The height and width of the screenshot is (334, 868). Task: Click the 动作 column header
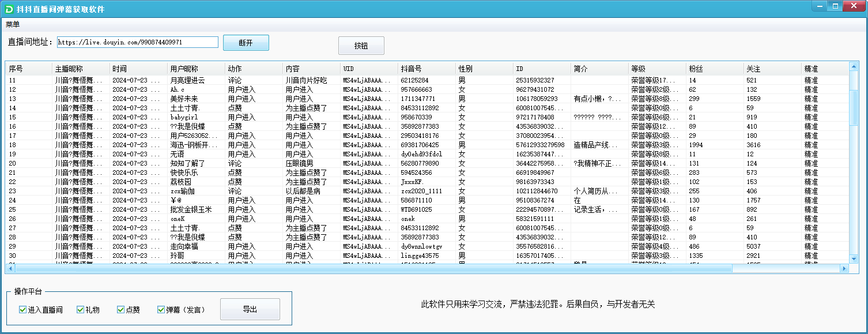254,69
